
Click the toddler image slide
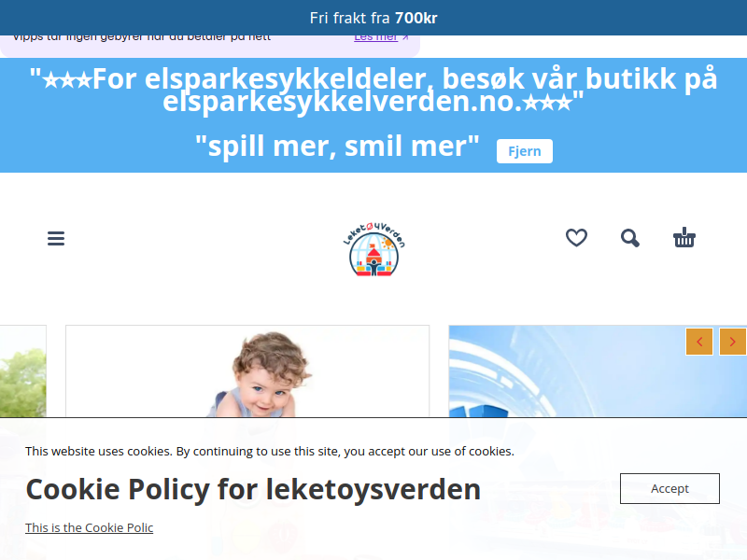click(x=247, y=371)
